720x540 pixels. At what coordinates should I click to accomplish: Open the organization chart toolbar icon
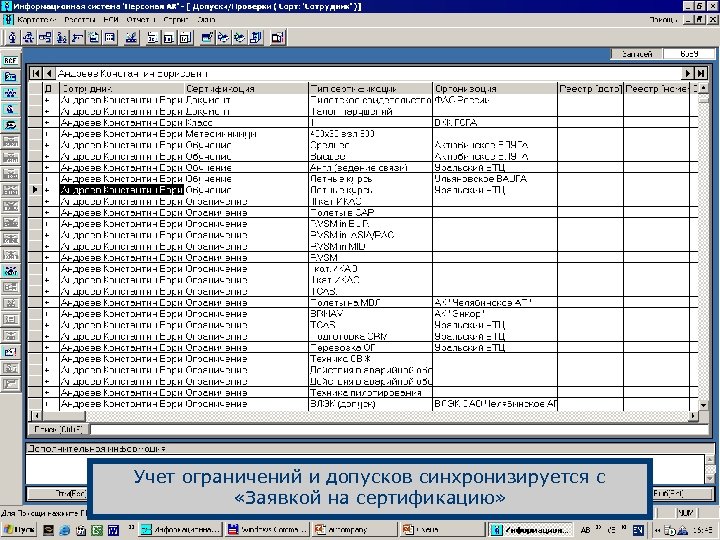click(29, 38)
